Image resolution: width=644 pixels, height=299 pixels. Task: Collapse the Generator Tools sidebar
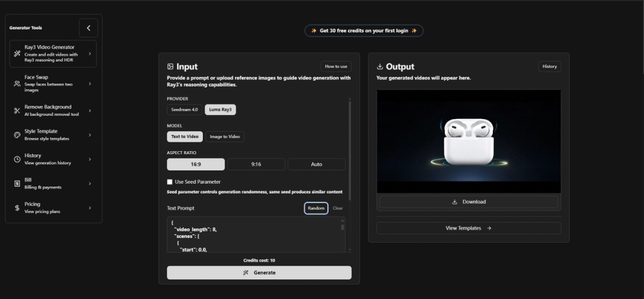tap(88, 28)
